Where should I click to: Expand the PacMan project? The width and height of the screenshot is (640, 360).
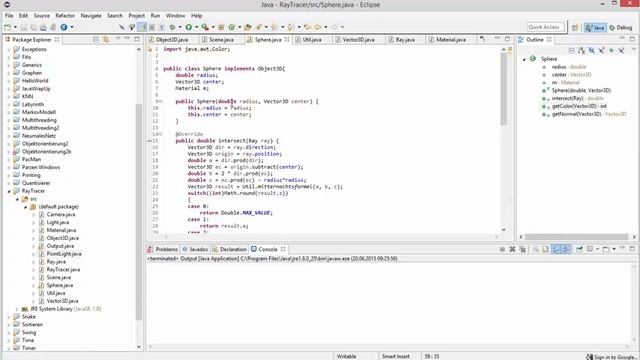(x=9, y=160)
